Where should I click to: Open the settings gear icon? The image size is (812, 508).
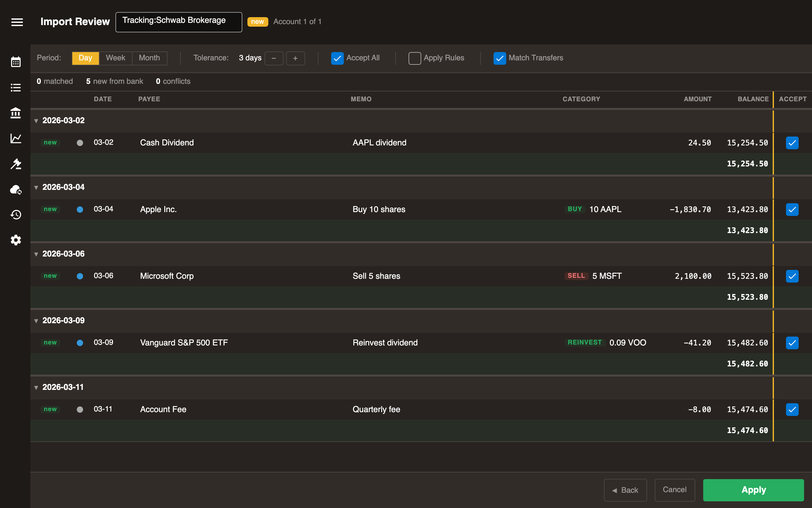point(16,240)
